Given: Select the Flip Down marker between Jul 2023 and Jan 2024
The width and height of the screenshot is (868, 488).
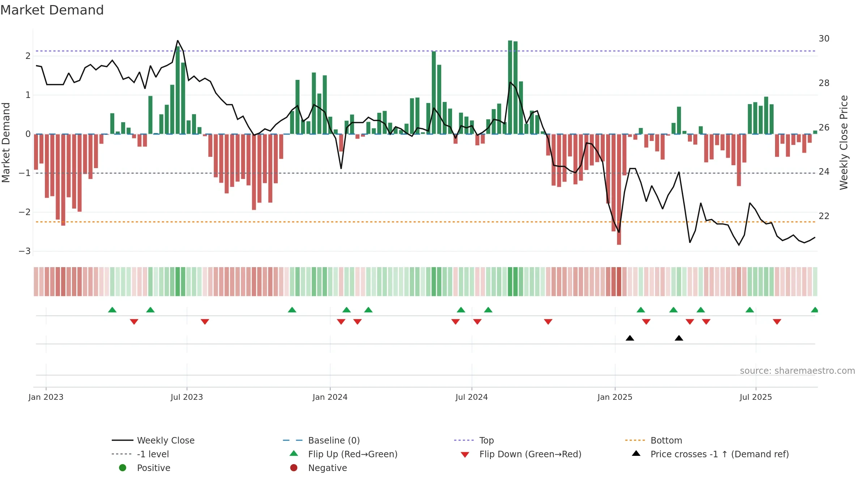Looking at the screenshot, I should (x=205, y=322).
